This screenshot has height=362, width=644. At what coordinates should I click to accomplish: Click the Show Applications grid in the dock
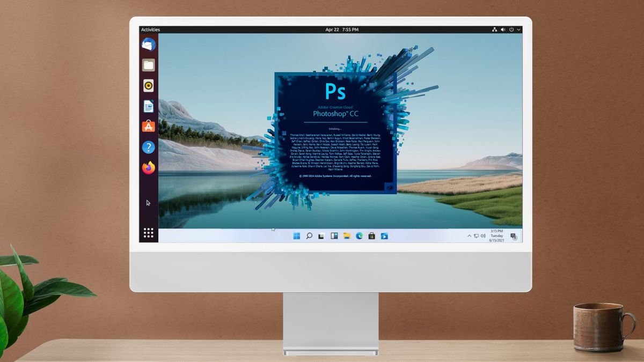pyautogui.click(x=148, y=232)
